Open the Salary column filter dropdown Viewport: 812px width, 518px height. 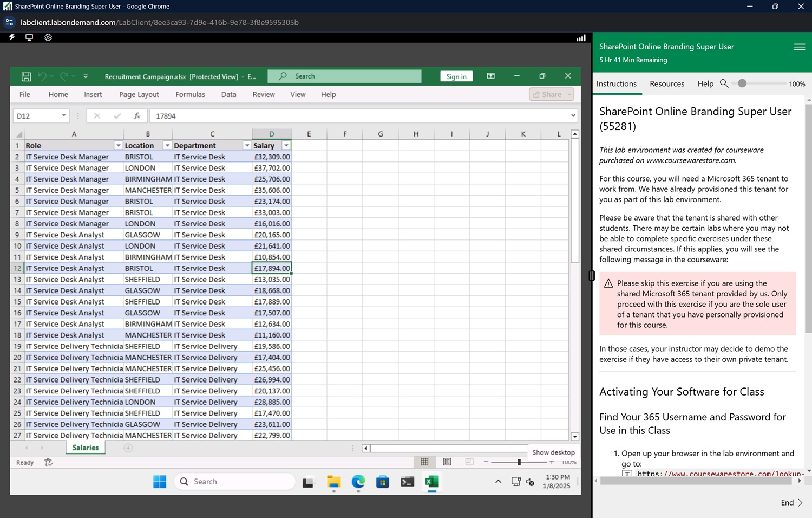tap(286, 145)
